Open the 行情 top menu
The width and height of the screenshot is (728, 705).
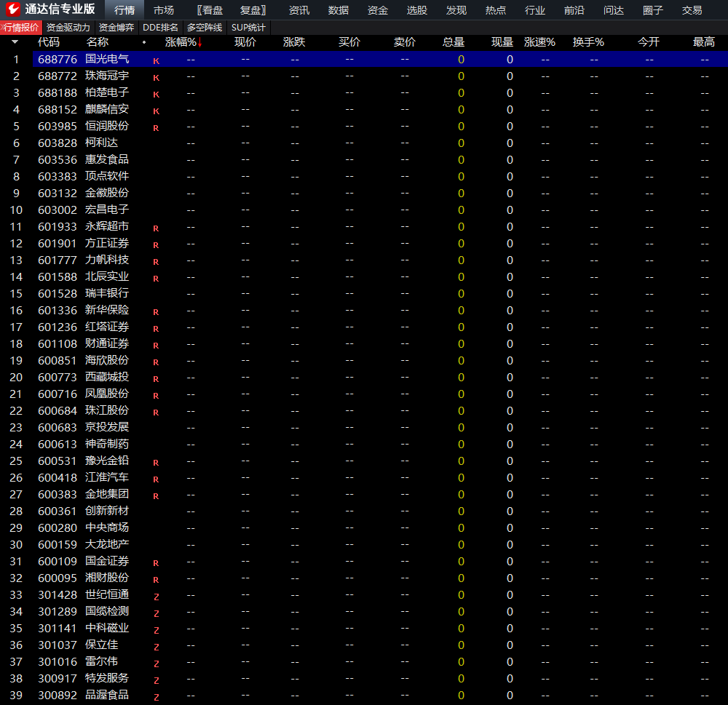point(124,9)
